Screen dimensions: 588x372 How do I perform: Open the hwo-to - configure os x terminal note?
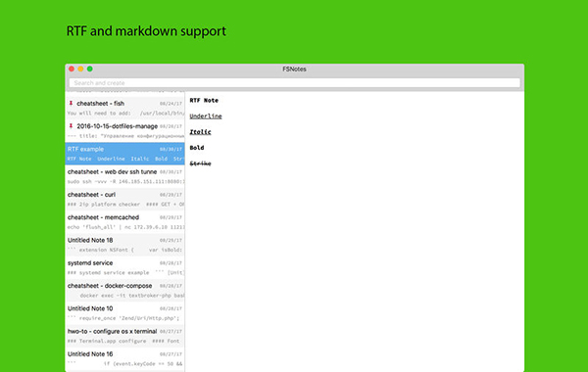[124, 336]
